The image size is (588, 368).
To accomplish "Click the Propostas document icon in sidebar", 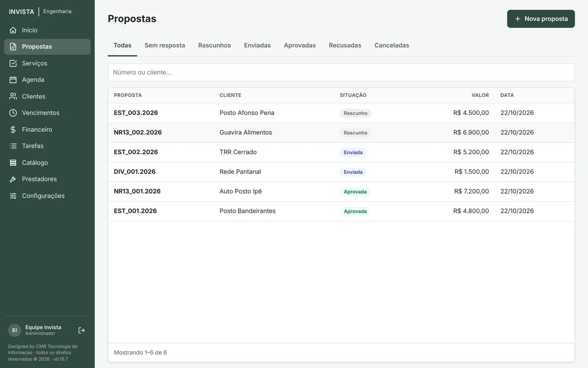I will point(13,47).
